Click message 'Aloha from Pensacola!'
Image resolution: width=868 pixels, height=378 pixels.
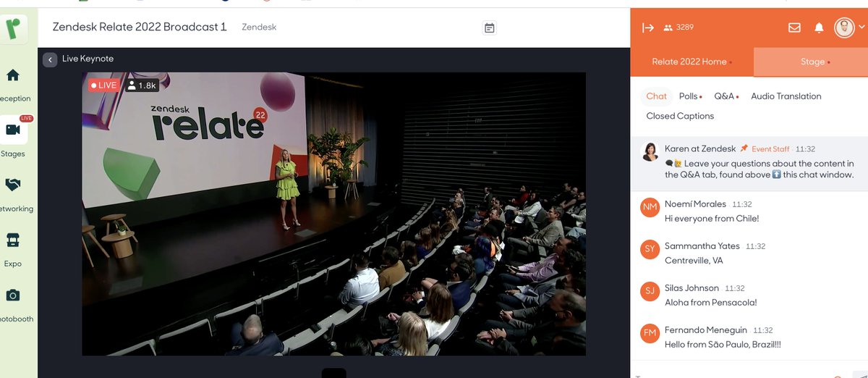710,303
